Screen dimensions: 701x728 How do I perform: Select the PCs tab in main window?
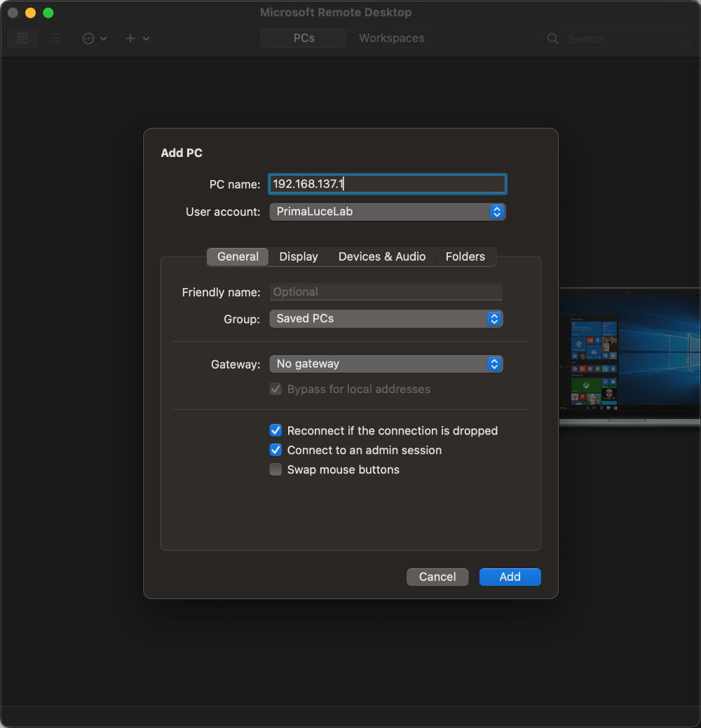point(304,38)
